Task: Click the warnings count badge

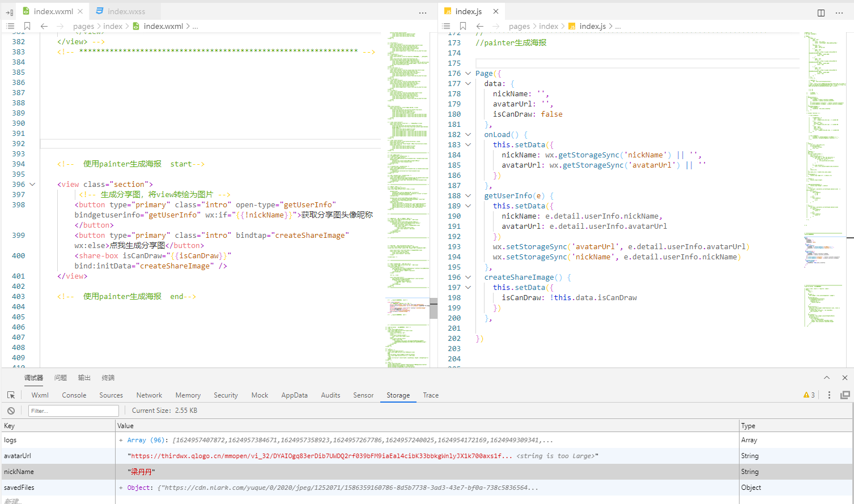Action: point(809,395)
